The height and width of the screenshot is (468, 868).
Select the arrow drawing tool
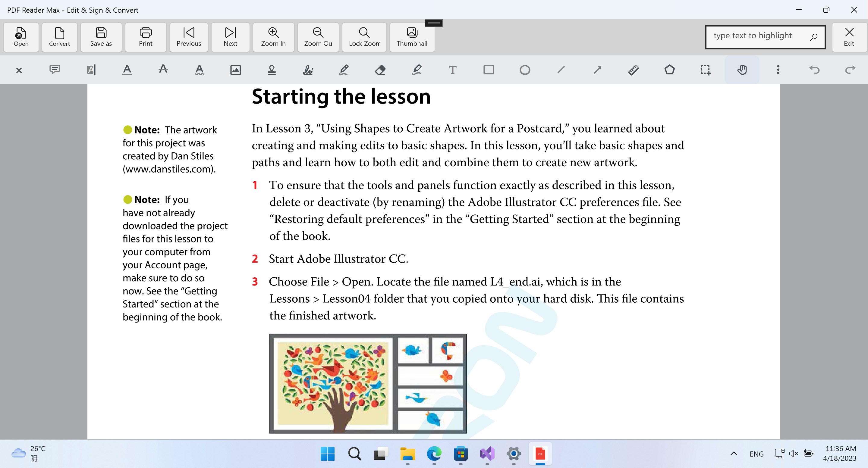[x=597, y=70]
